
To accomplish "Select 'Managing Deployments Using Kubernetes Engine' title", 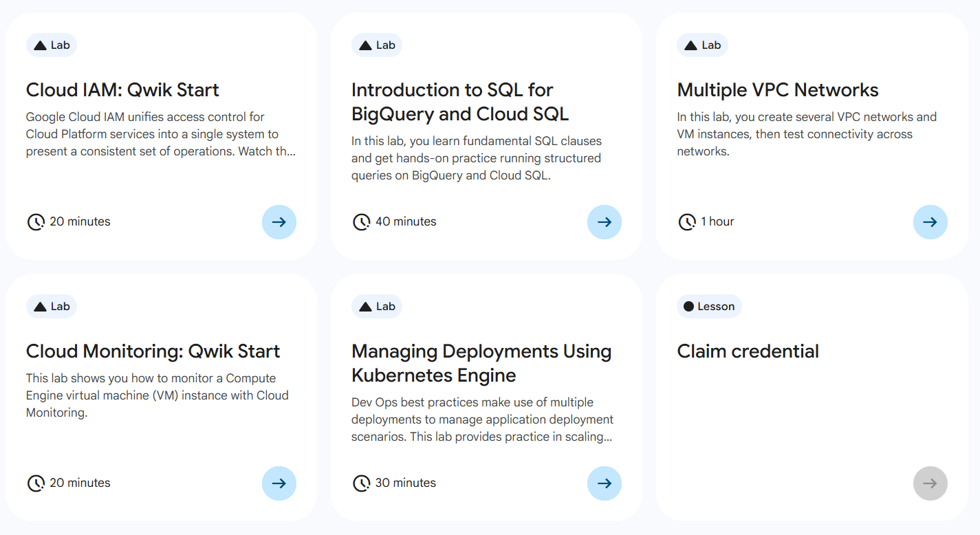I will pos(481,363).
